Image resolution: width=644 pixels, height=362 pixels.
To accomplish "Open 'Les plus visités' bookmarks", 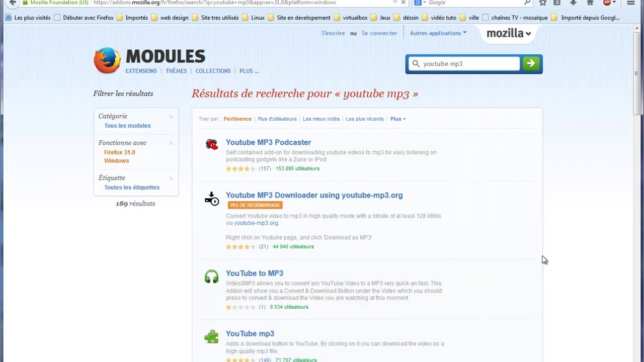I will tap(28, 18).
